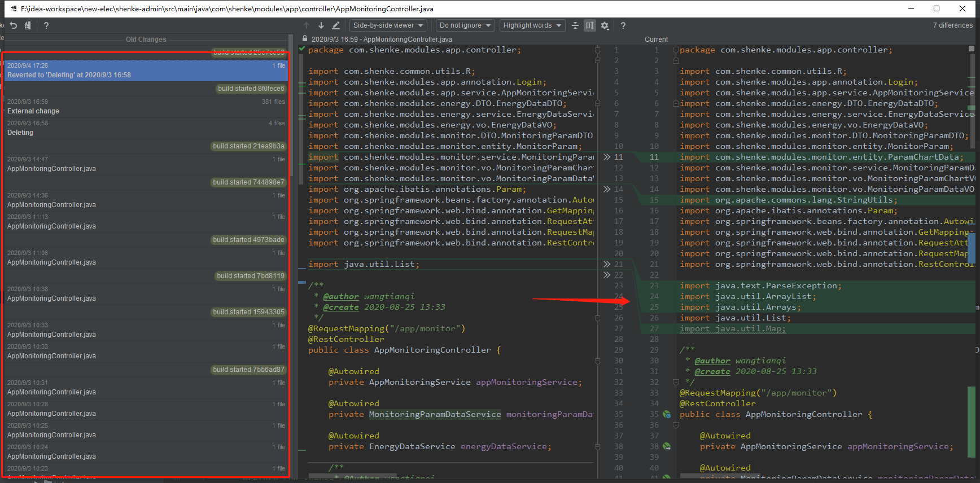Collapse package fold in left pane

pos(597,50)
